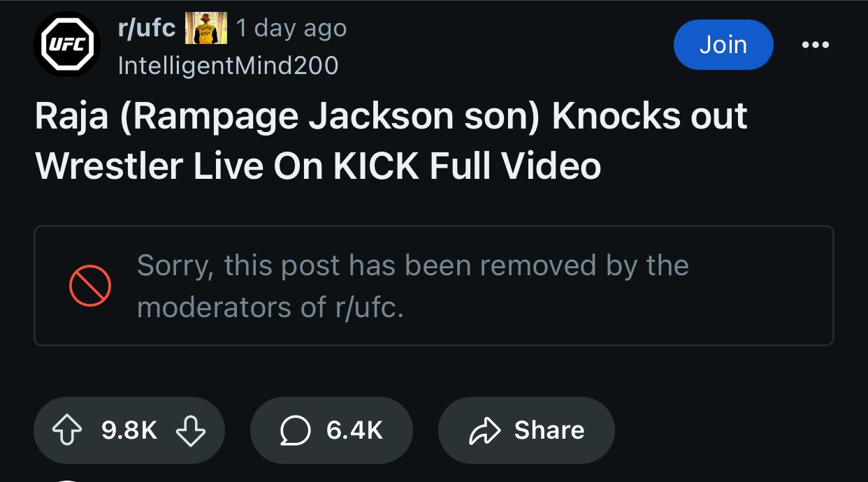
Task: Click 'moderators of r/ufc.' in removal notice
Action: click(x=270, y=307)
